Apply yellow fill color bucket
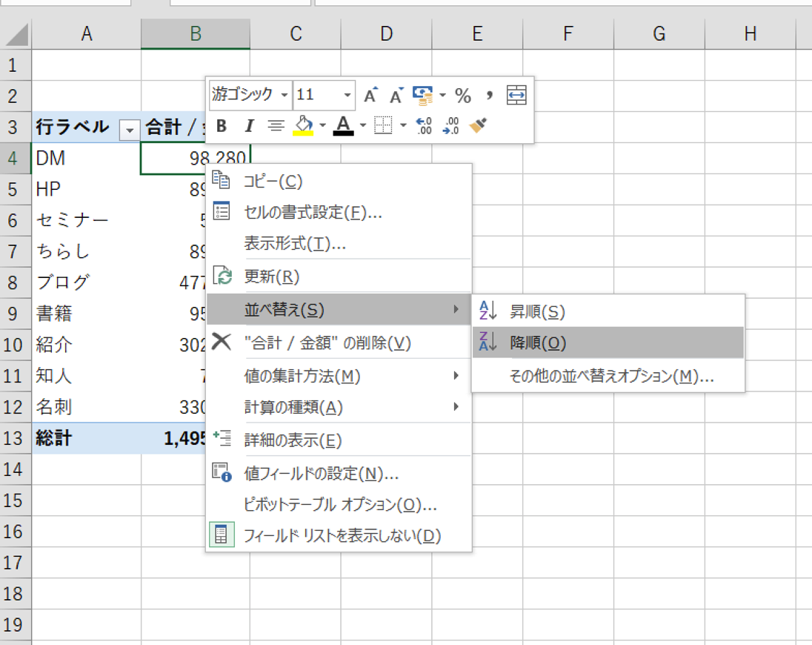Image resolution: width=812 pixels, height=645 pixels. pos(304,126)
